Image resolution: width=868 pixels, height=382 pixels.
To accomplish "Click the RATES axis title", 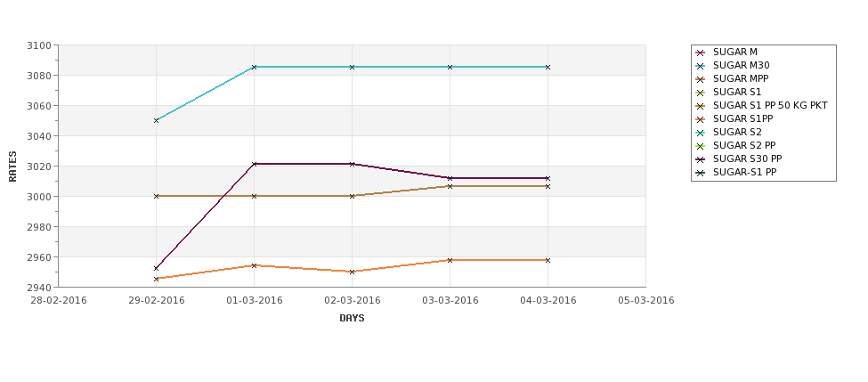I will tap(12, 167).
